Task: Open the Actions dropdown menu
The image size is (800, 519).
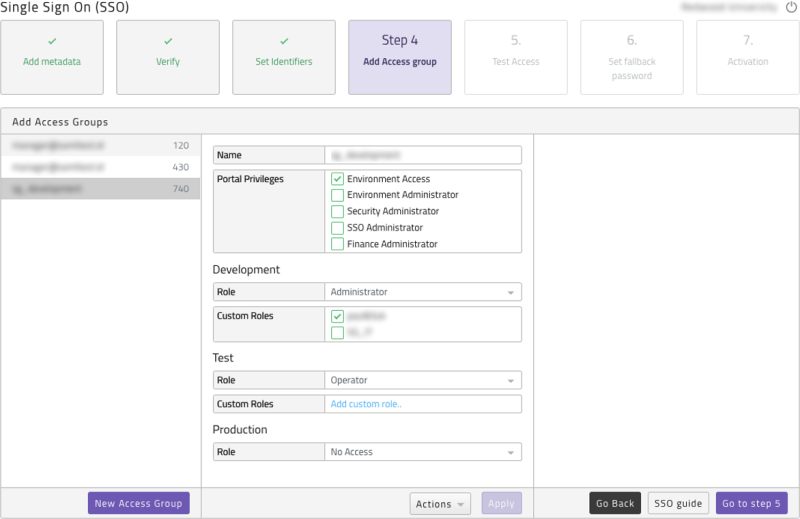Action: [x=440, y=504]
